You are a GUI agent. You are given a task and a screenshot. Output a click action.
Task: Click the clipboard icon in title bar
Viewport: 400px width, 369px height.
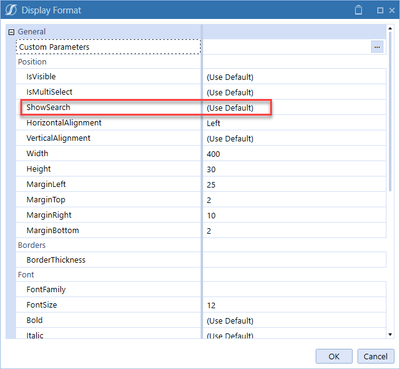pos(358,10)
